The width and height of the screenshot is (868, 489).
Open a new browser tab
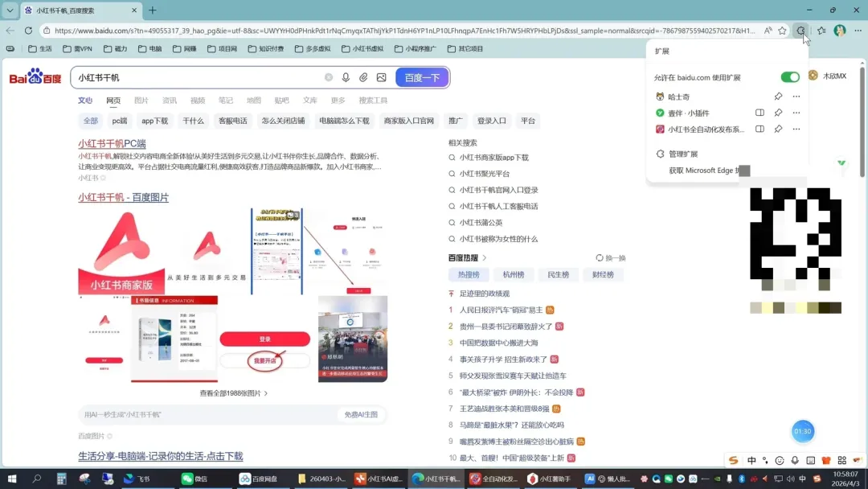[152, 10]
